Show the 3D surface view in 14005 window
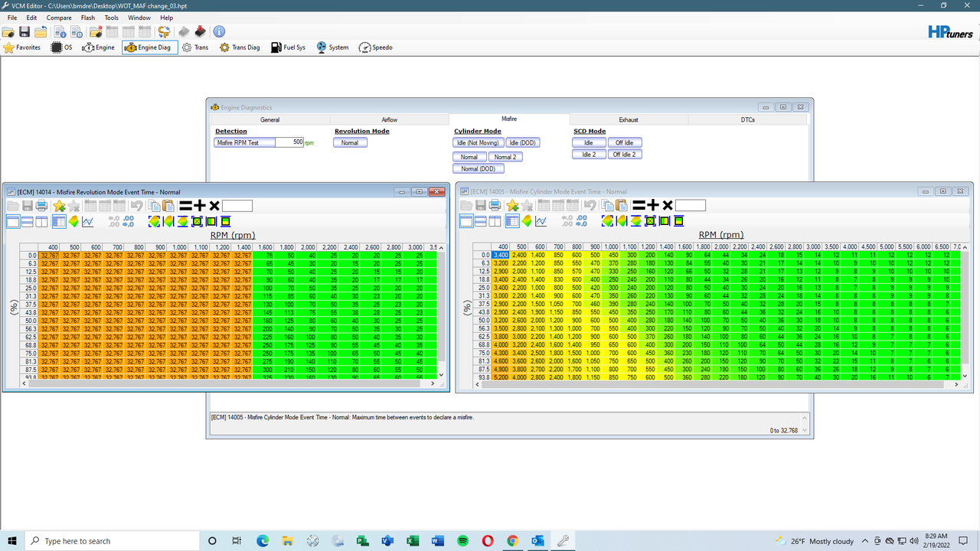Image resolution: width=980 pixels, height=551 pixels. pos(527,221)
